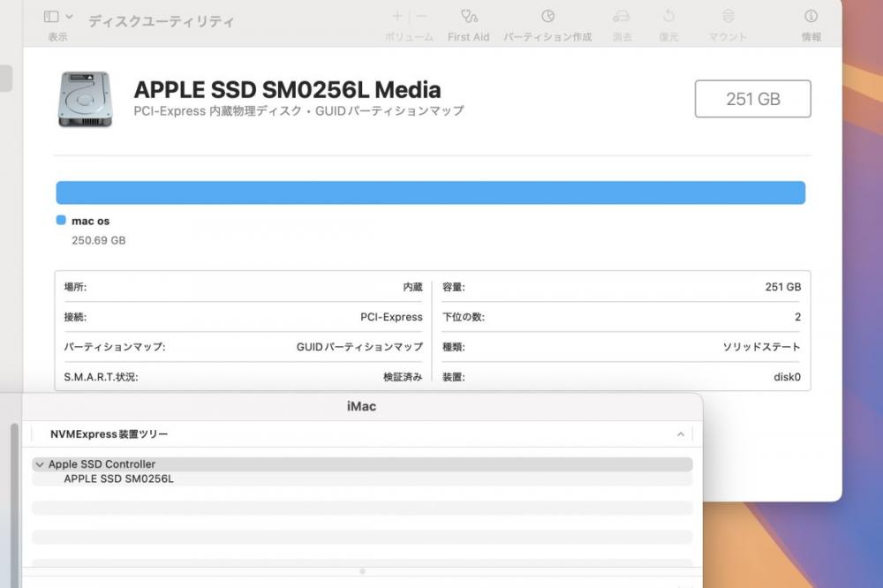Click the PCI-Express connection value
883x588 pixels.
[x=391, y=317]
